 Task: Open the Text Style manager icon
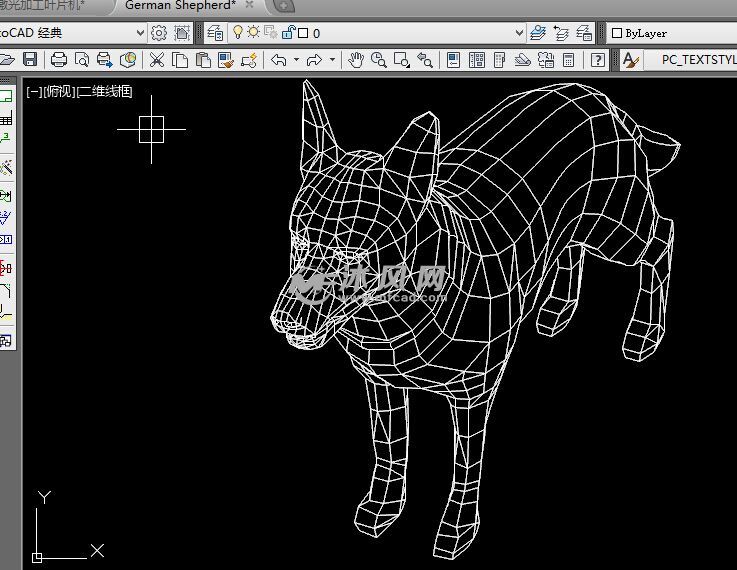(630, 60)
